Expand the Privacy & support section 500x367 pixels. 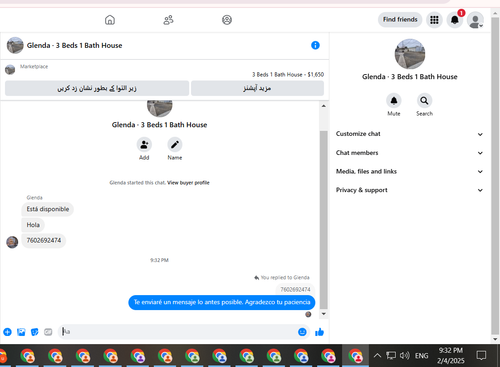point(409,190)
